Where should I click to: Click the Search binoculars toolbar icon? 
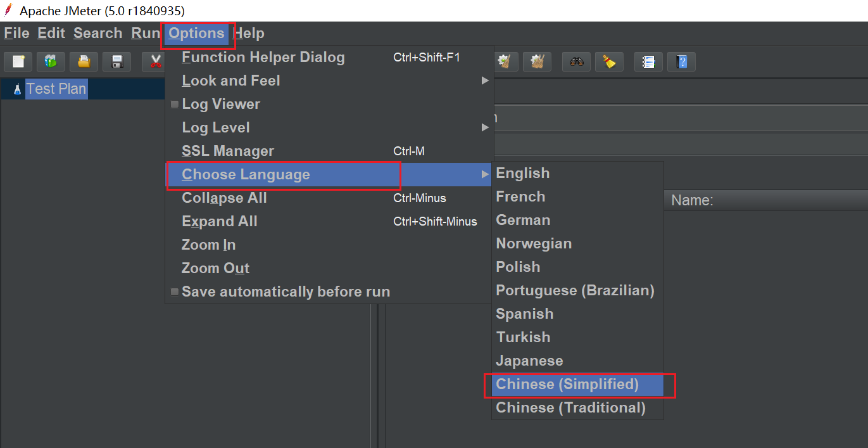576,61
